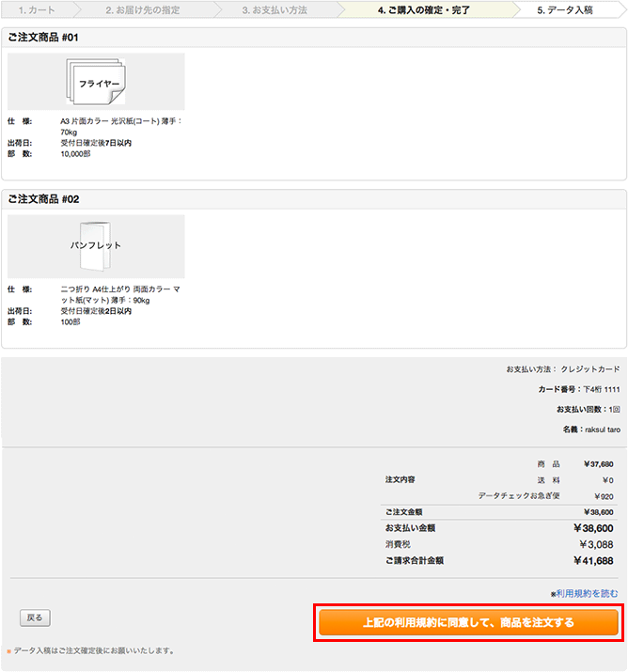Click the 消費税 ¥3,088 tax amount
Viewport: 628px width, 672px height.
[594, 544]
